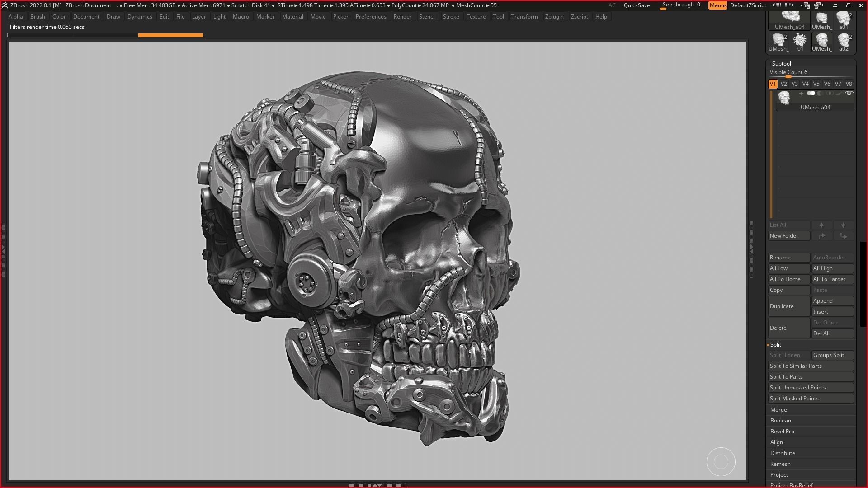Image resolution: width=868 pixels, height=488 pixels.
Task: Click the Groups Split button
Action: (832, 355)
